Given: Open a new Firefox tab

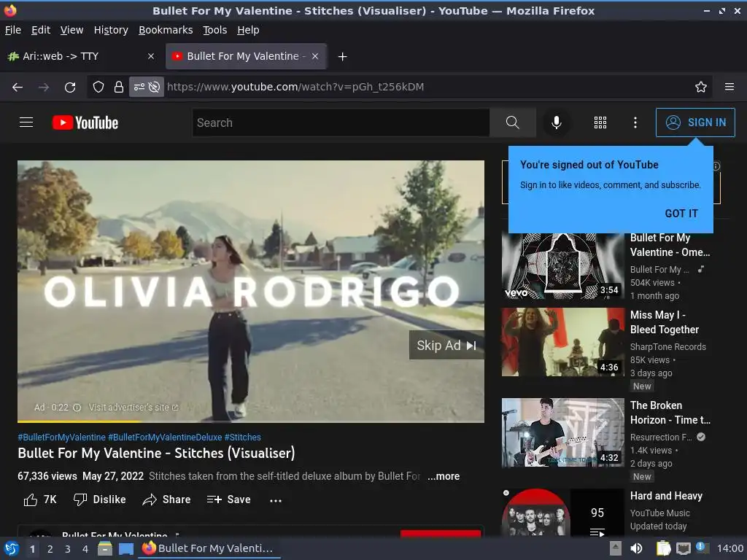Looking at the screenshot, I should [342, 57].
